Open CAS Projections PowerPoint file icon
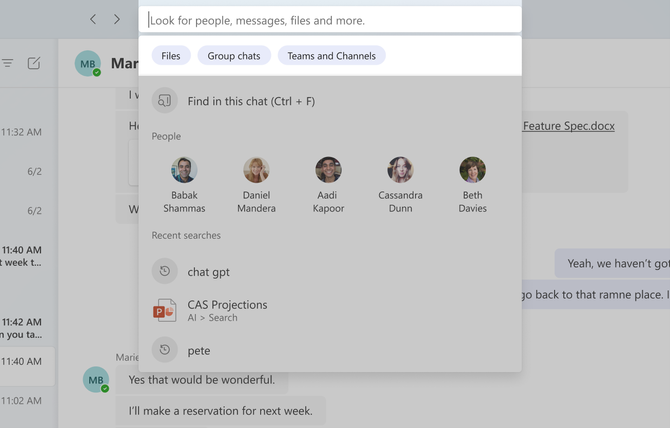 click(165, 310)
